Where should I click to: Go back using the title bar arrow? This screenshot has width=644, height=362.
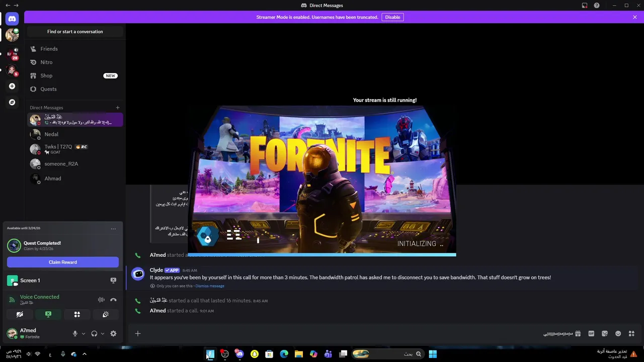point(8,6)
